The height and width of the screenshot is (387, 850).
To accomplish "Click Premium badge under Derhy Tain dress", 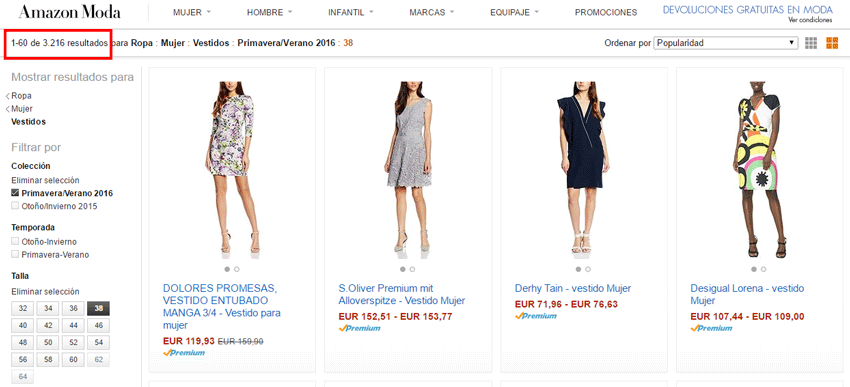I will click(x=536, y=316).
